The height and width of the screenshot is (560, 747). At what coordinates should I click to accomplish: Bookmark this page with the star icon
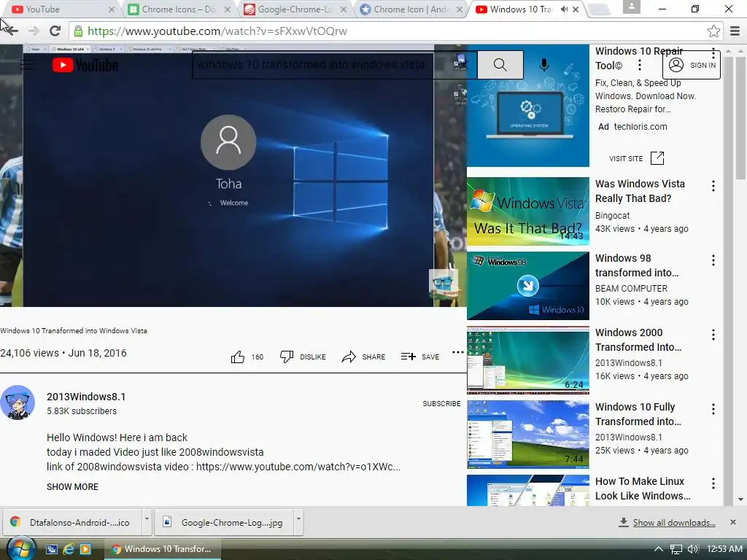(x=713, y=31)
